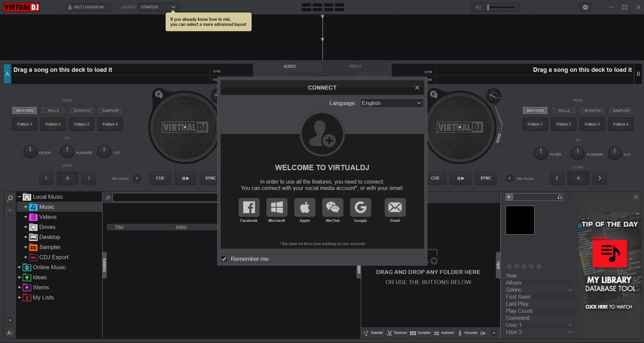644x343 pixels.
Task: Expand the Drives tree node
Action: point(26,227)
